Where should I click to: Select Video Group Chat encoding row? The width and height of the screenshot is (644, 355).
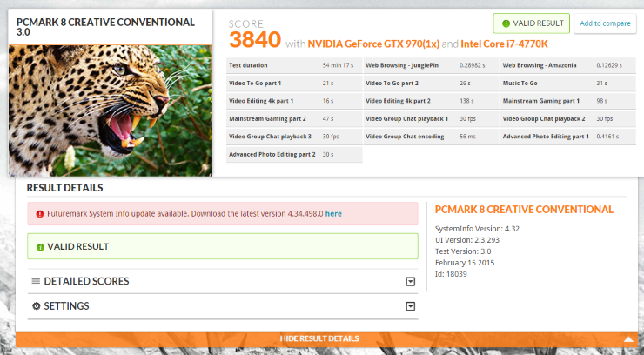432,137
